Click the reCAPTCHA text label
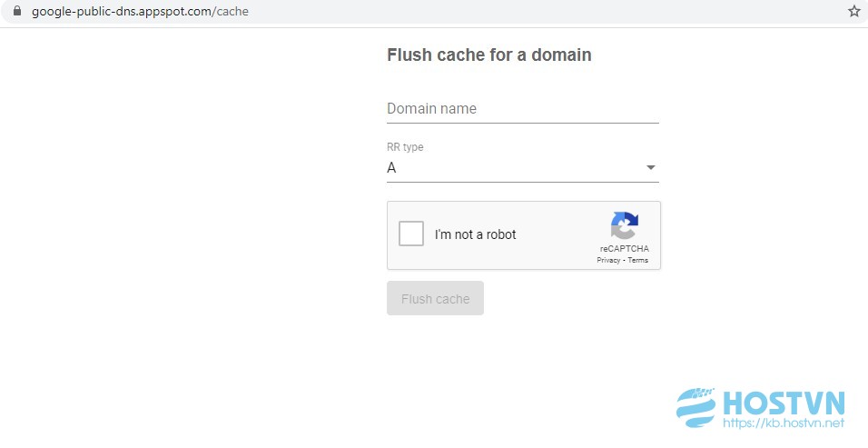 coord(625,249)
